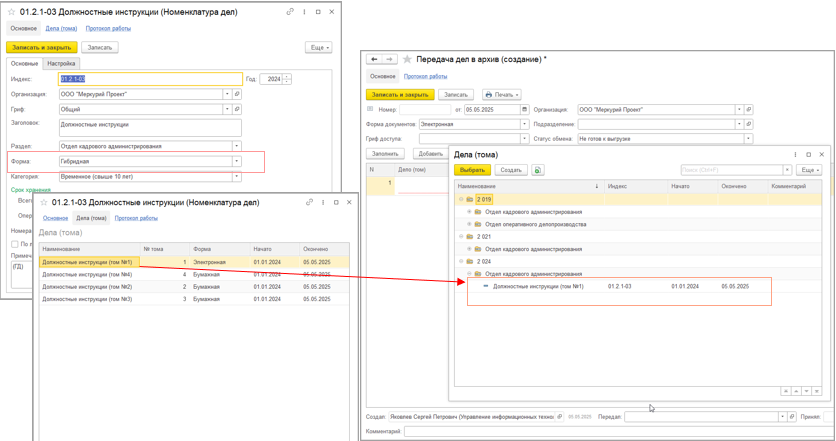Open the Организация record in the archive form
Image resolution: width=836 pixels, height=441 pixels.
pyautogui.click(x=749, y=110)
